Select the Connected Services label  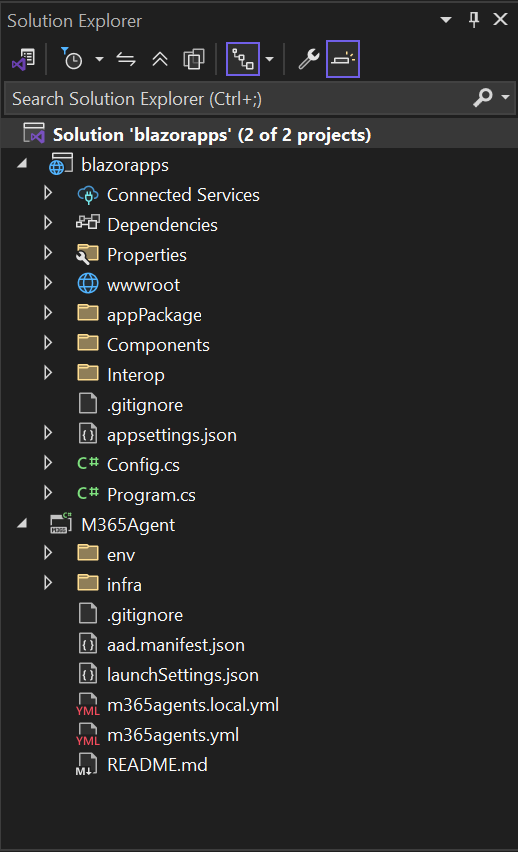coord(183,195)
